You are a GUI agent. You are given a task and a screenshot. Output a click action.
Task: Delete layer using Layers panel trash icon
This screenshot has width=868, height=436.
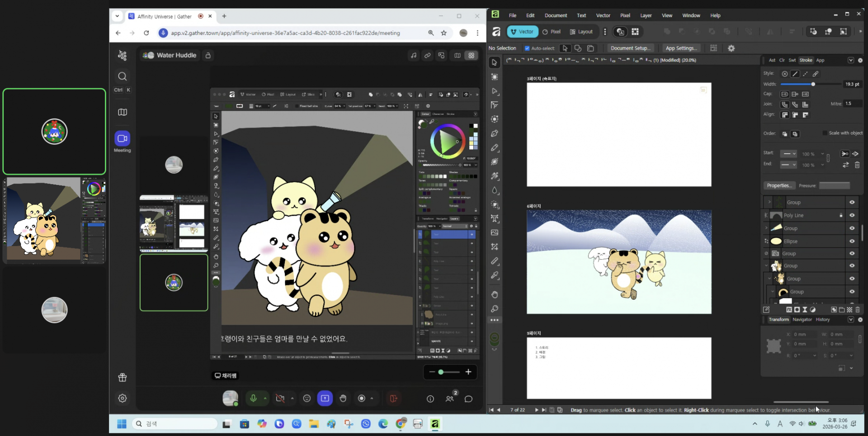858,310
